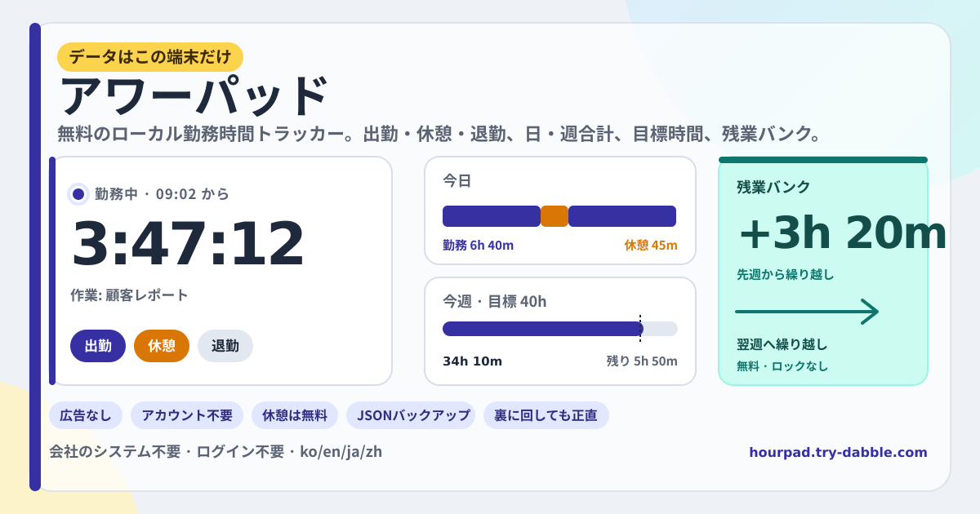
Task: Click the 休憩 45m label
Action: point(651,246)
